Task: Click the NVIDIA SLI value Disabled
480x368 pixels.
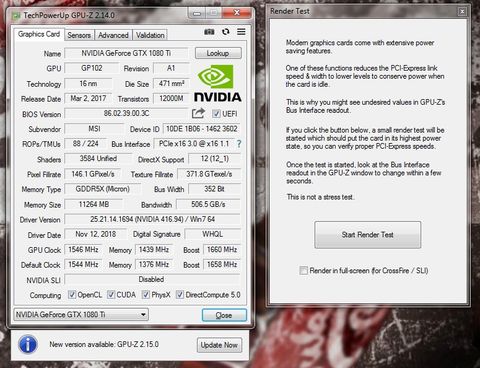Action: pos(152,279)
